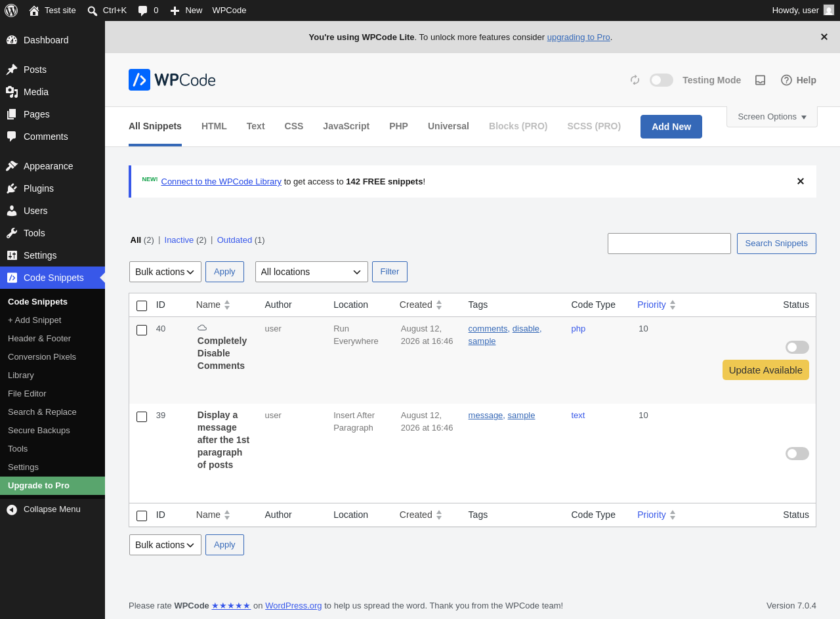Image resolution: width=840 pixels, height=619 pixels.
Task: Click the Users person icon
Action: (x=12, y=211)
